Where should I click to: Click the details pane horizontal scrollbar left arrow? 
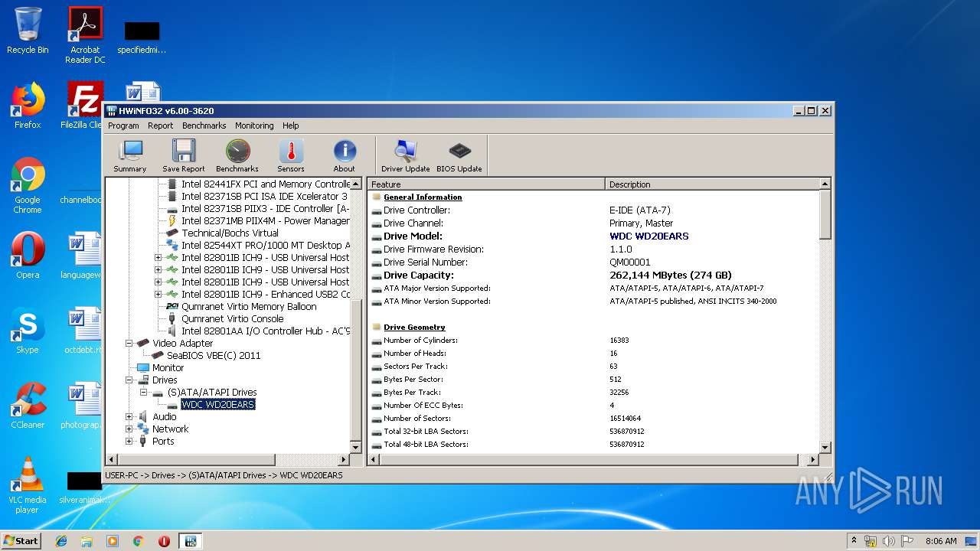(374, 460)
